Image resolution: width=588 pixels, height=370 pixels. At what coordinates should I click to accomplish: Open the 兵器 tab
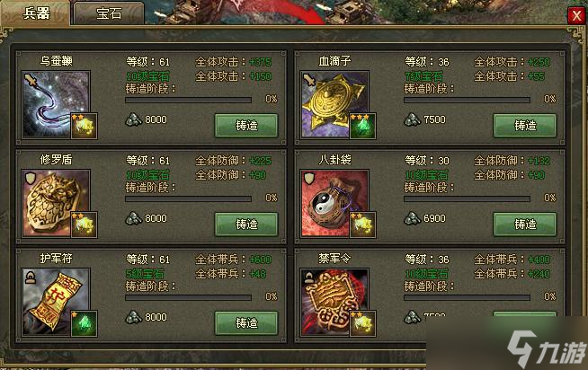pos(36,13)
